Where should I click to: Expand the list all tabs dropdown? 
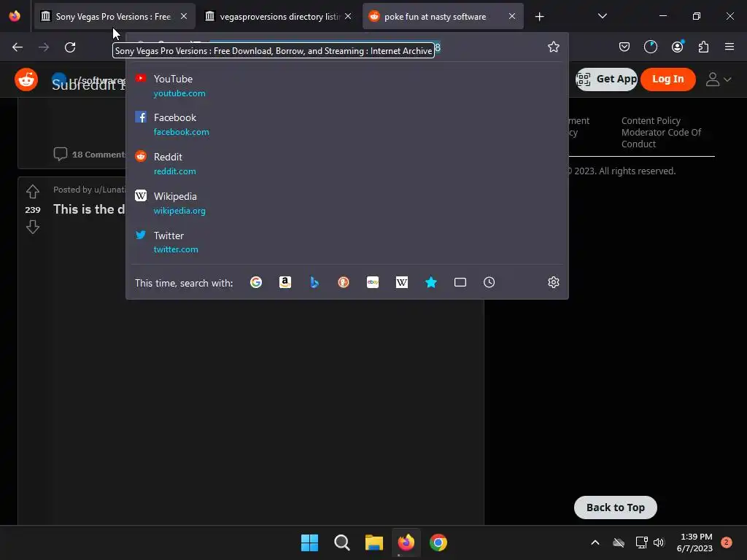(x=602, y=16)
